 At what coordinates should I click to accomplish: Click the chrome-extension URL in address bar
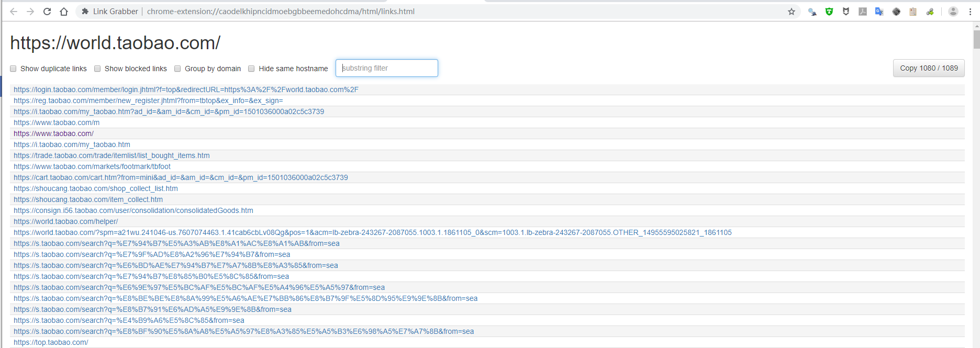click(x=281, y=12)
